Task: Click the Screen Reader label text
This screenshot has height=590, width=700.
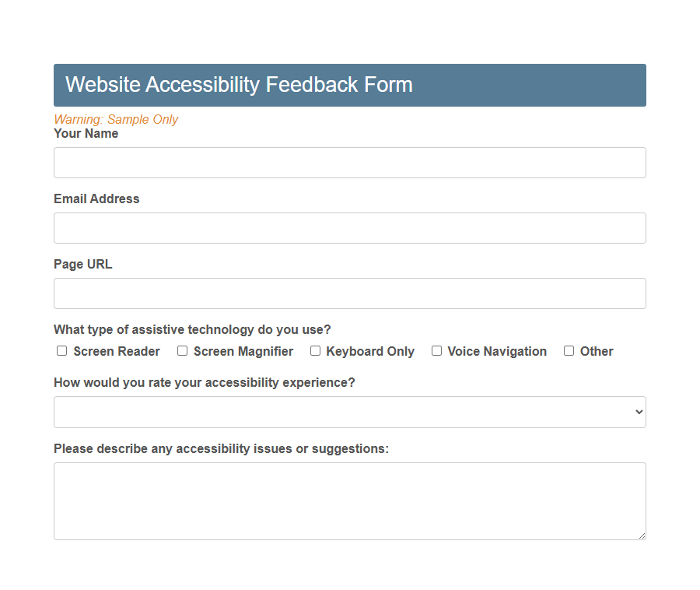Action: point(115,351)
